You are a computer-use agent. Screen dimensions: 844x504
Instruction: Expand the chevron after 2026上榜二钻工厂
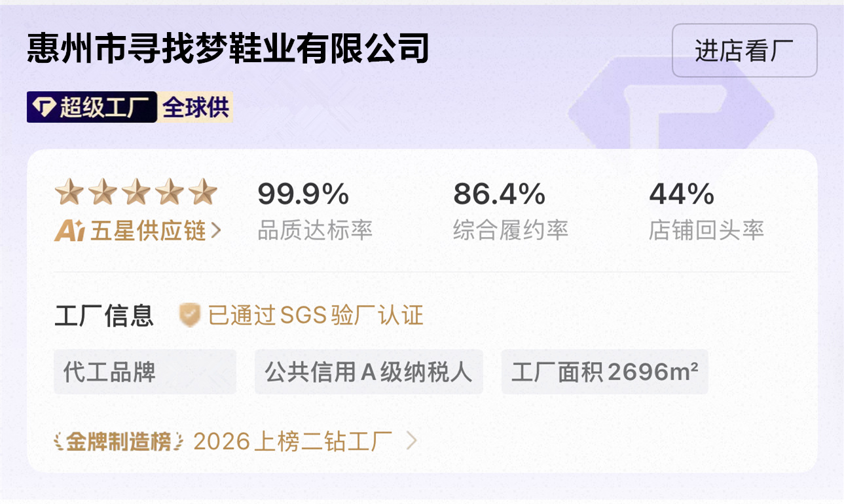click(x=411, y=441)
